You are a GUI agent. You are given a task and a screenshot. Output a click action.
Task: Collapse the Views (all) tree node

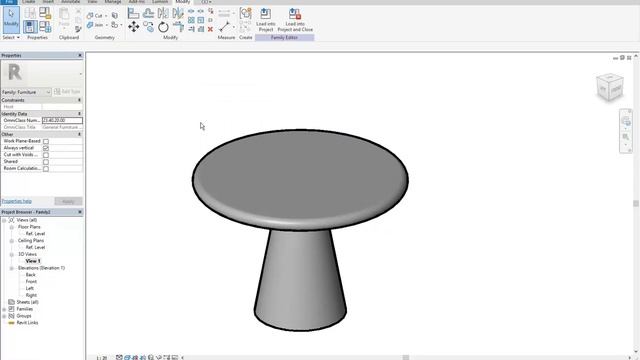tap(4, 220)
